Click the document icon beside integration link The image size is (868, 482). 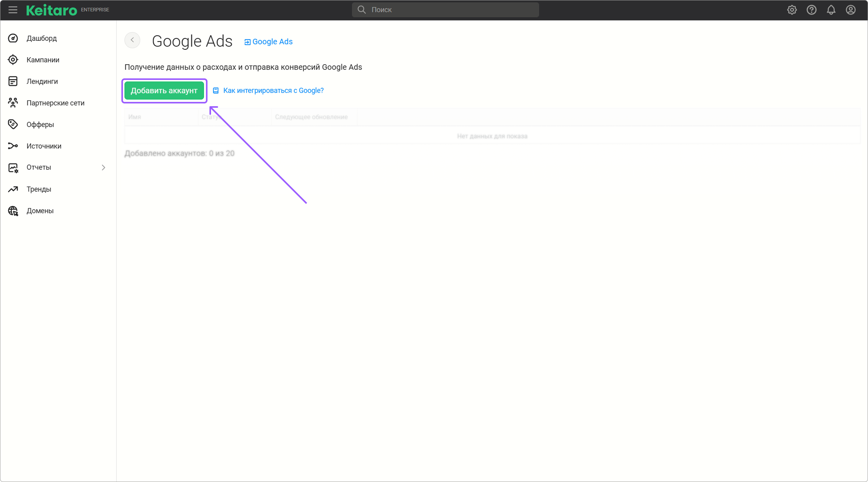pos(216,91)
